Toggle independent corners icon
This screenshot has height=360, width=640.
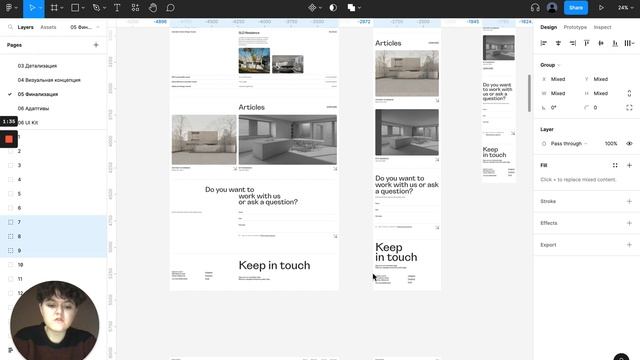(629, 108)
